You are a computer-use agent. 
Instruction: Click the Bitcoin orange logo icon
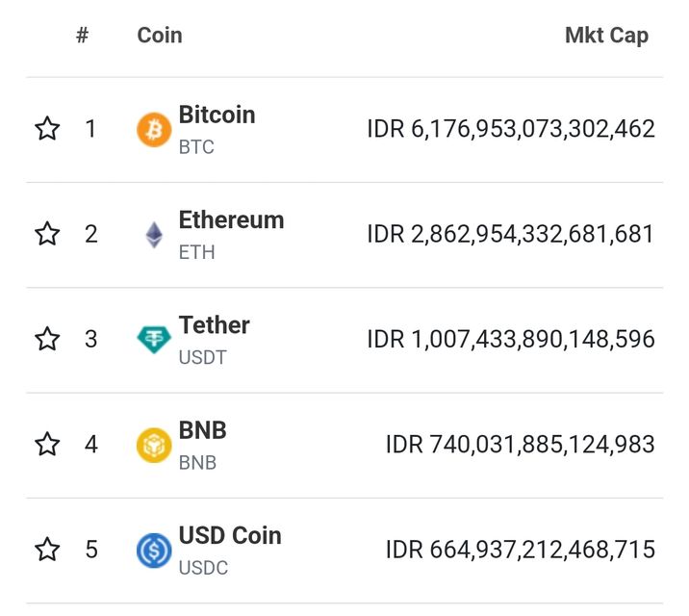pyautogui.click(x=154, y=129)
